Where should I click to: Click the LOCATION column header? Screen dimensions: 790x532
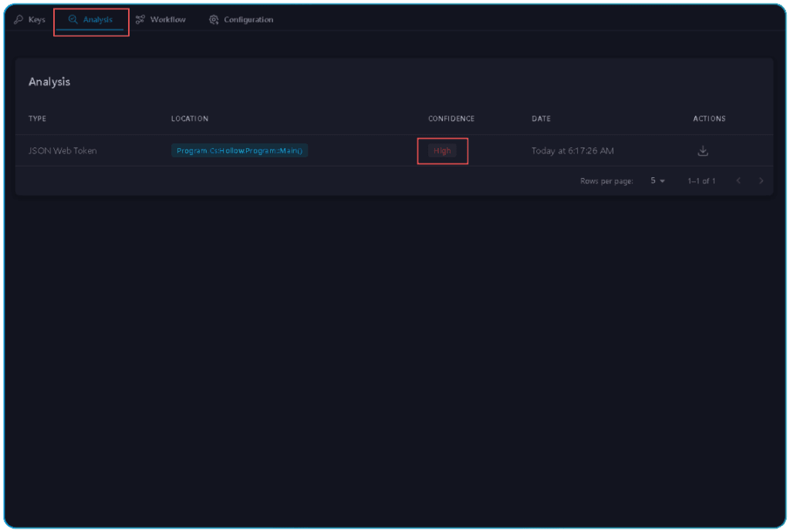(190, 119)
